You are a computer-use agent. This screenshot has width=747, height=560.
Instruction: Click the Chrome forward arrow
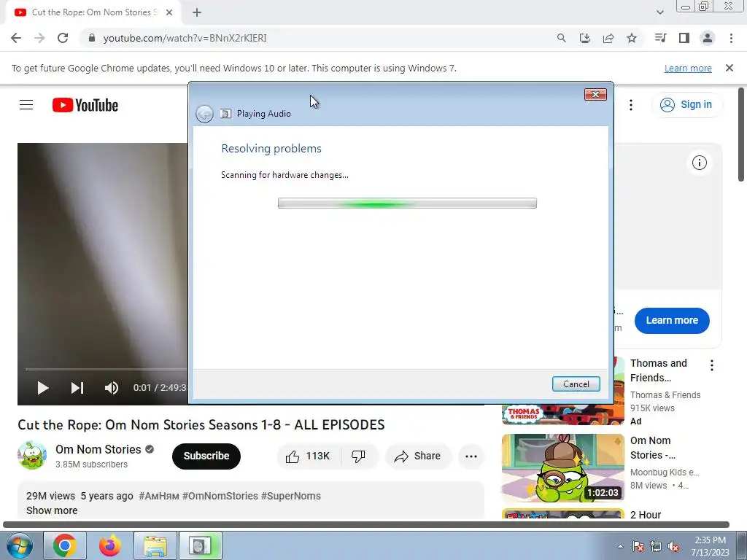point(39,38)
